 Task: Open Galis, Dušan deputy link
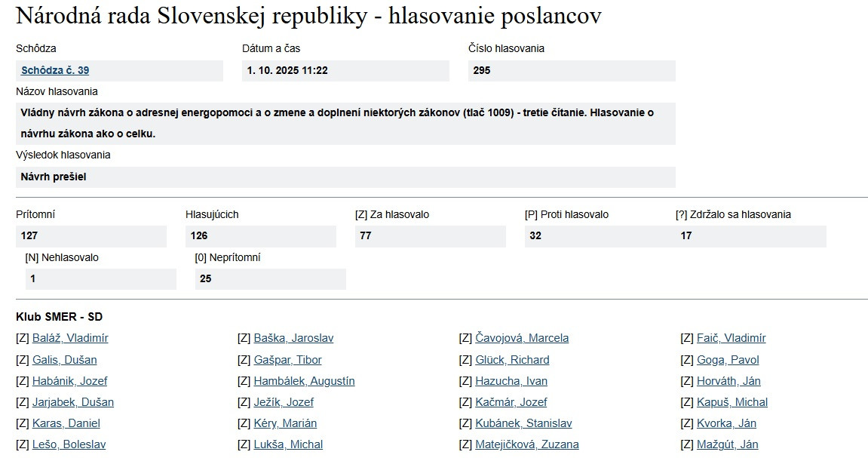(64, 360)
